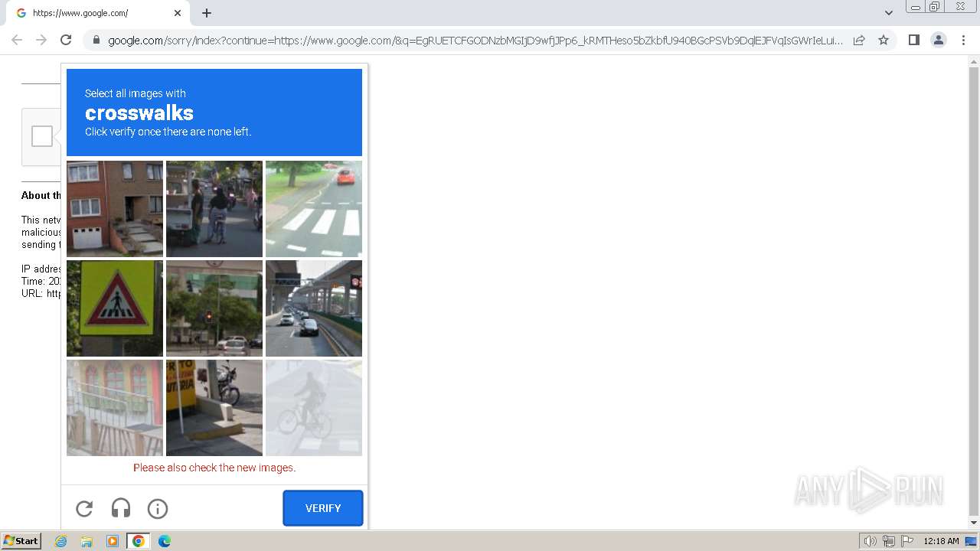The width and height of the screenshot is (980, 551).
Task: Close the google.com tab
Action: click(x=178, y=13)
